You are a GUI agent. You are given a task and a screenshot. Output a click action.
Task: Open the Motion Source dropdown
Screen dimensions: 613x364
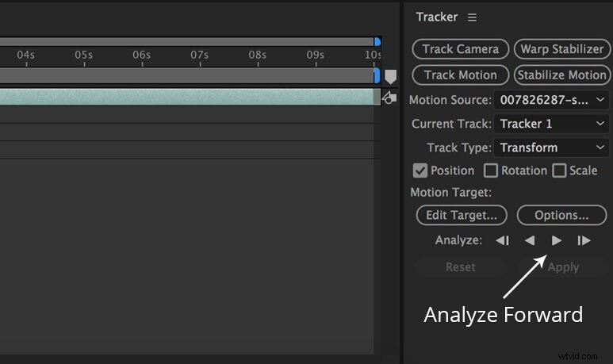tap(551, 100)
